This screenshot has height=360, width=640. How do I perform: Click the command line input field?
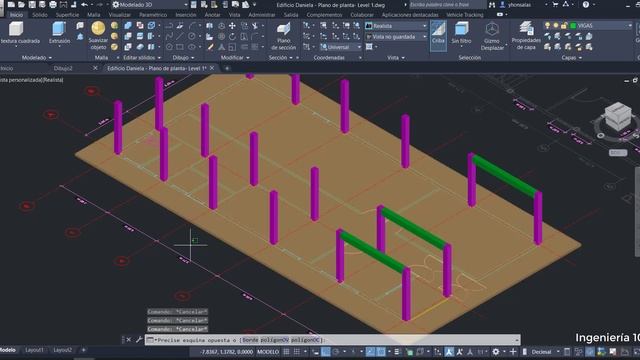coord(333,340)
